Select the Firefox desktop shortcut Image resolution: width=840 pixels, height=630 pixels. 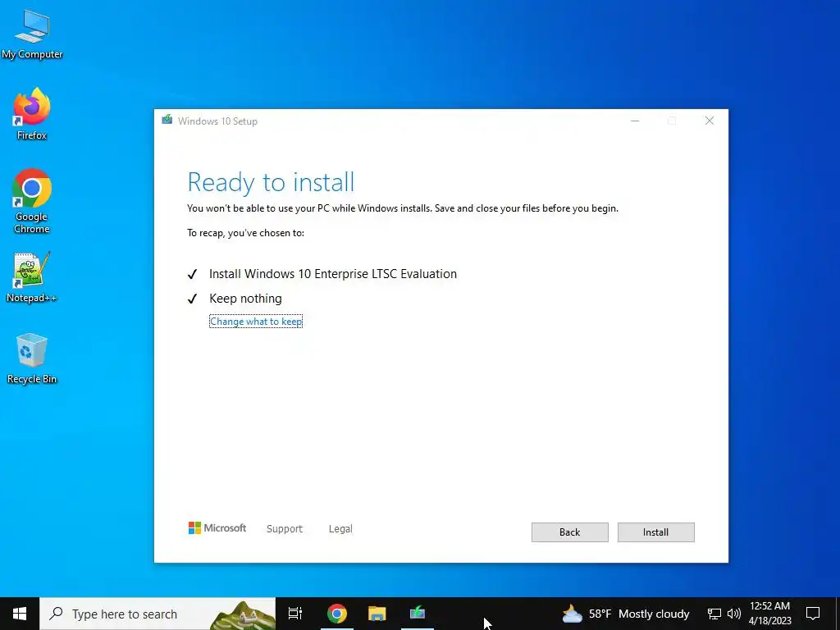[32, 114]
